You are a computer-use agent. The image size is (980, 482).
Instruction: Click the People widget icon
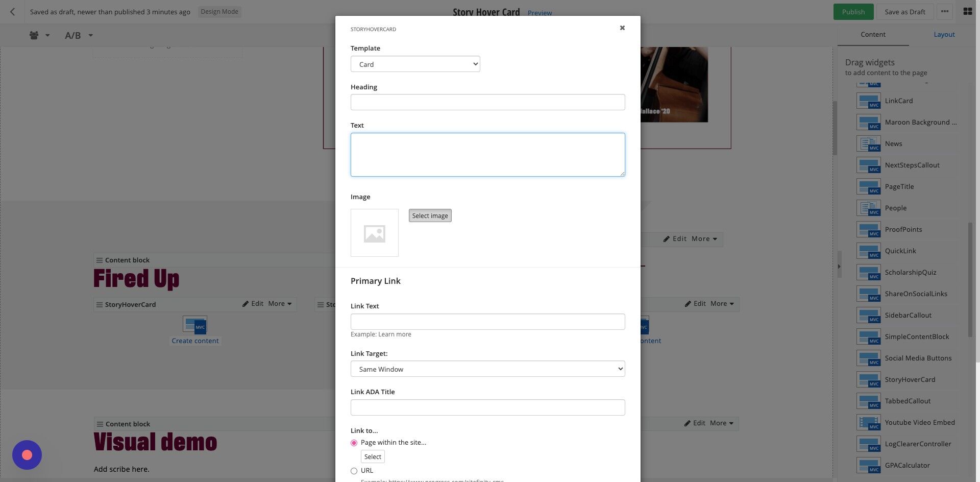[x=869, y=208]
